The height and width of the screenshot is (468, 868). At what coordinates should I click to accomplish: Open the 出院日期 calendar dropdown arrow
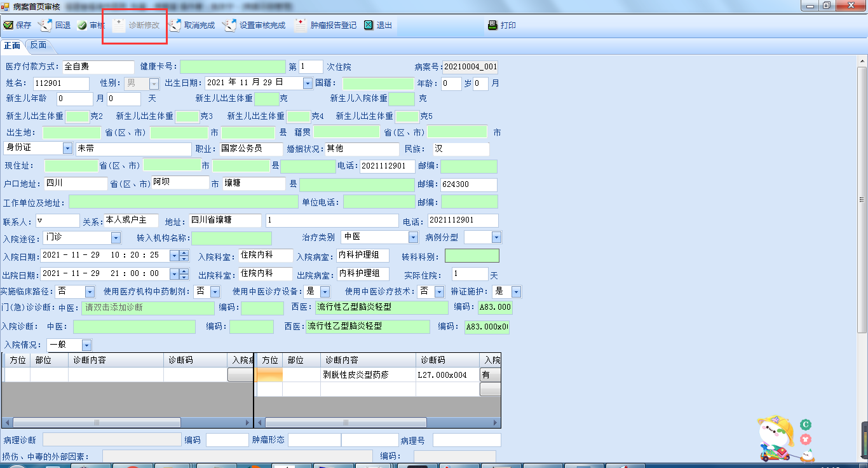point(174,274)
